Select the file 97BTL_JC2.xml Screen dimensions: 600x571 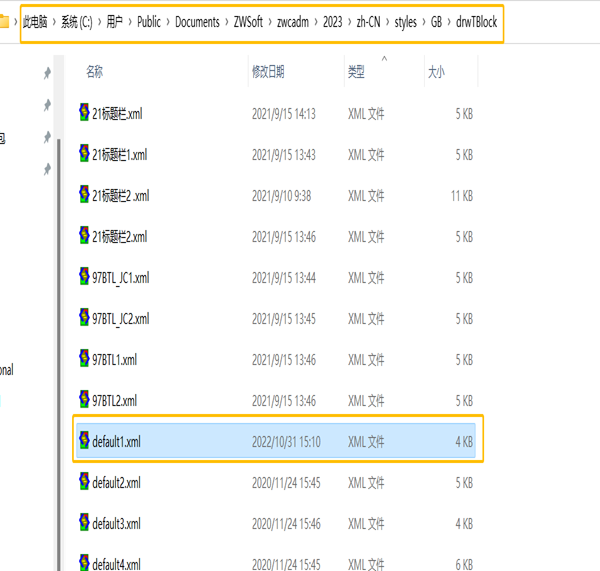point(121,319)
